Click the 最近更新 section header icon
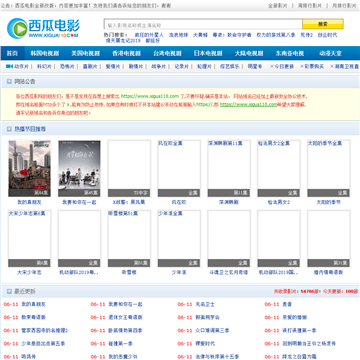The height and width of the screenshot is (360, 360). click(x=9, y=291)
